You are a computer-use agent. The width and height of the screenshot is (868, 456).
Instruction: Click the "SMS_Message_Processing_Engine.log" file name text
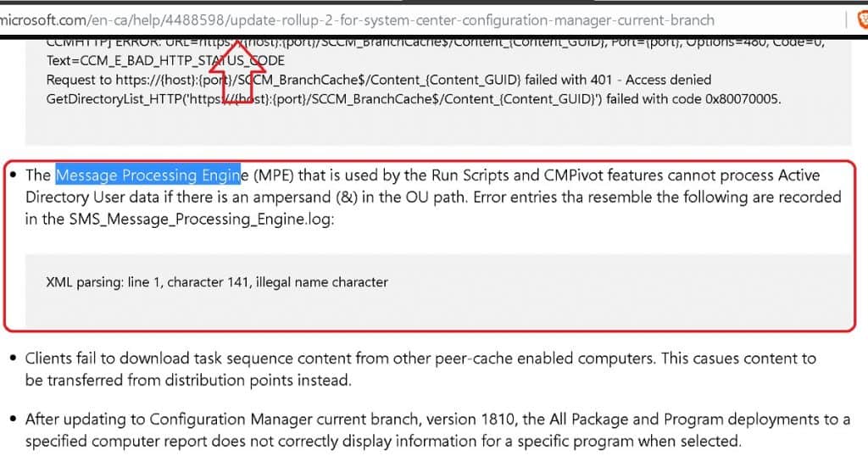tap(199, 220)
